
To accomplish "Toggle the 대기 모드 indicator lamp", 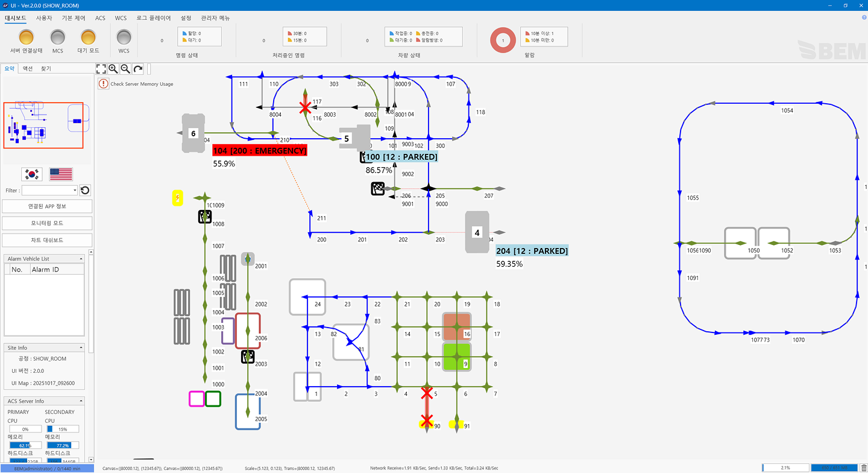I will (89, 38).
